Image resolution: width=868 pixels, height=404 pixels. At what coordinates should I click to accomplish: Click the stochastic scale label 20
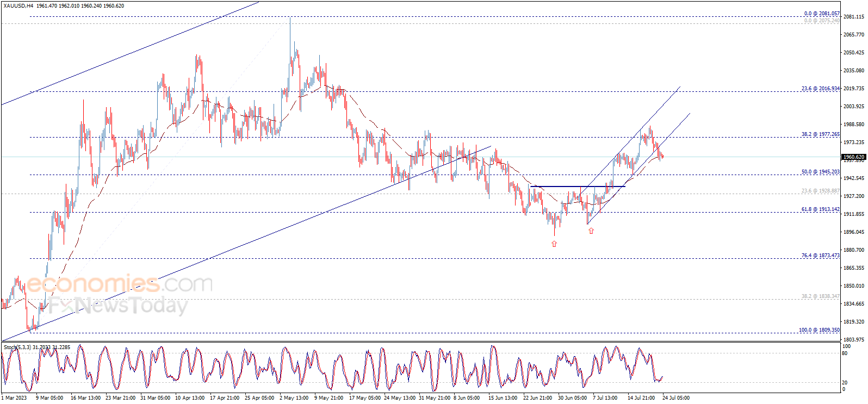[845, 383]
